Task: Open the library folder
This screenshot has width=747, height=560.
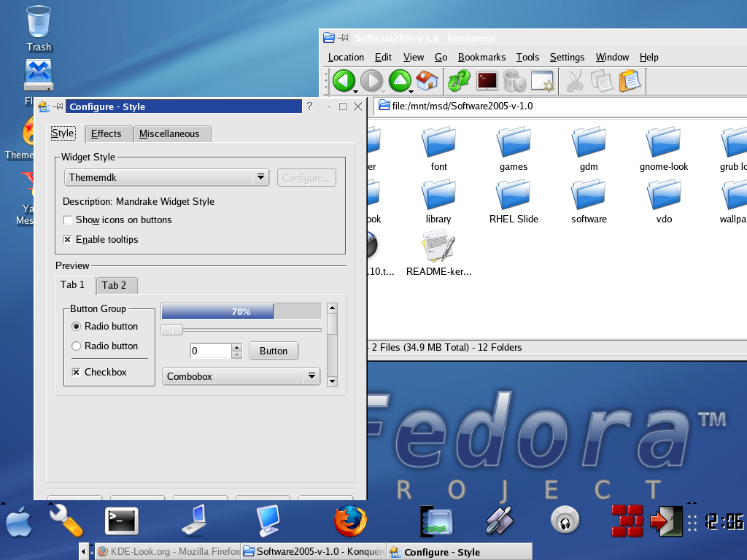Action: coord(438,201)
